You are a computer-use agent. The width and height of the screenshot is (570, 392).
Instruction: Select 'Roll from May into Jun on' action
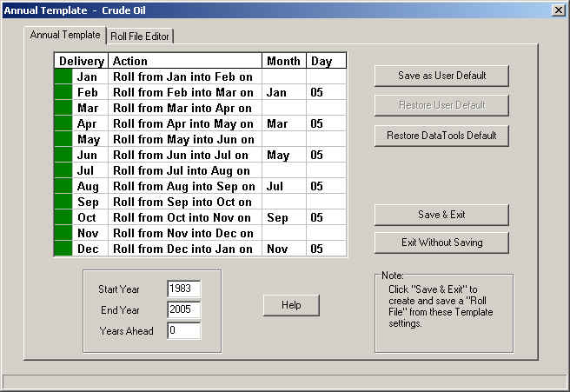(185, 139)
